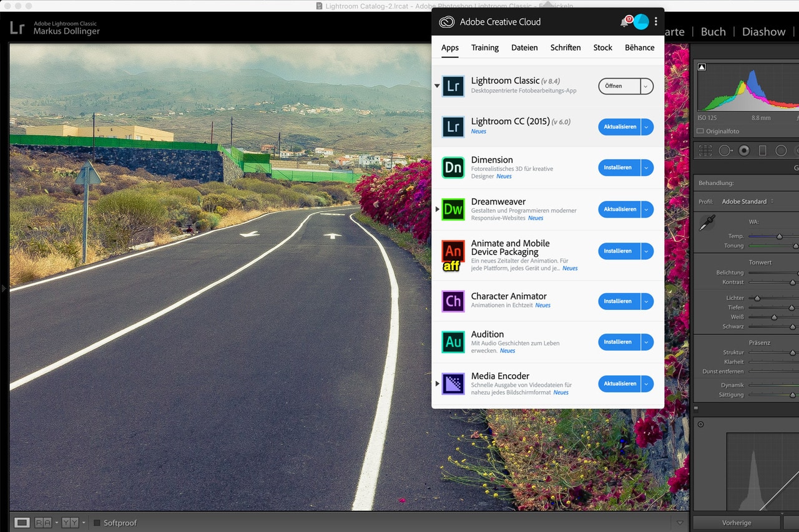This screenshot has height=532, width=799.
Task: Open the three-dot Creative Cloud menu
Action: (655, 22)
